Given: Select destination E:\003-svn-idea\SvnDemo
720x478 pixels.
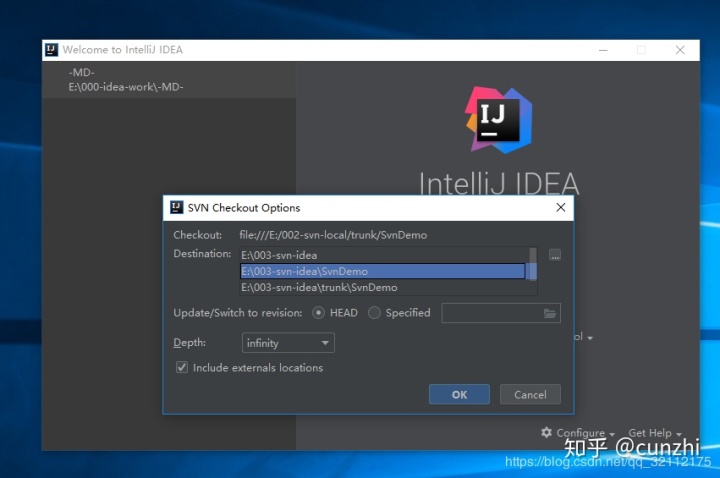Looking at the screenshot, I should [382, 271].
